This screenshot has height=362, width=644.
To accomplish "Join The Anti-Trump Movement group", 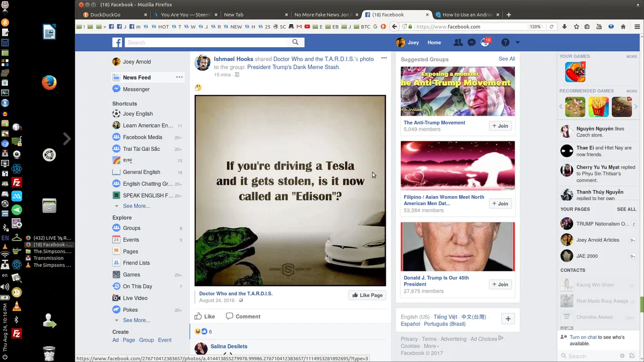I will click(x=500, y=126).
